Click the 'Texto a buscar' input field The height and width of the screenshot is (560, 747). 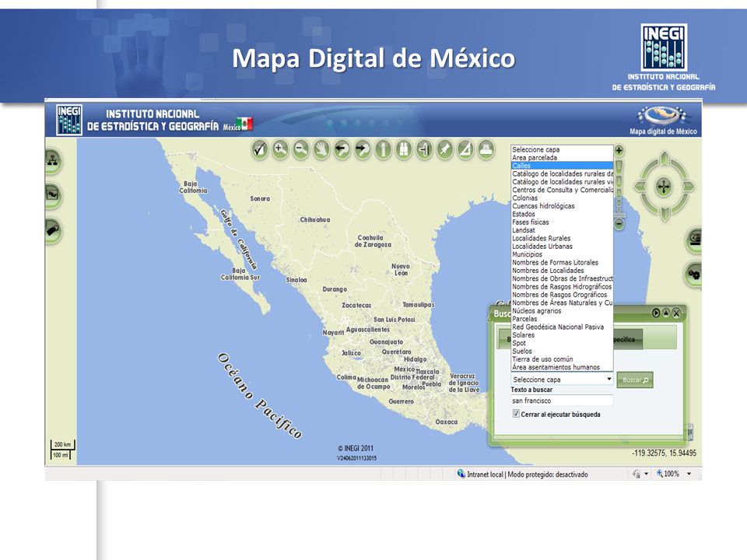[x=562, y=401]
